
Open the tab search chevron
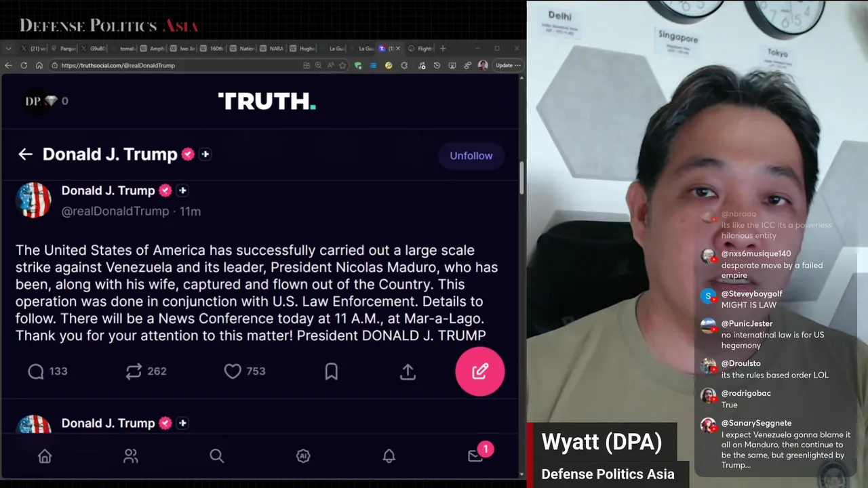coord(8,48)
